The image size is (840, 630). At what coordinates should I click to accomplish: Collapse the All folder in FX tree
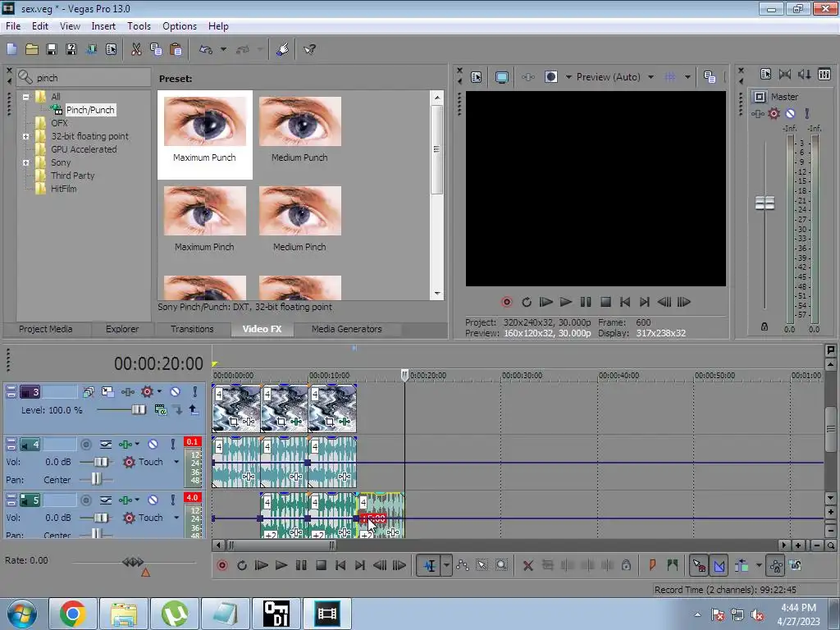(25, 97)
